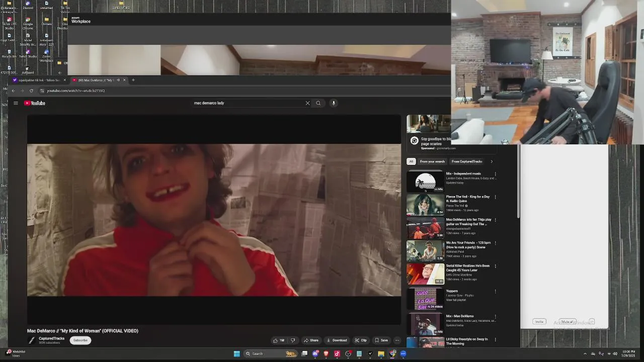Open the Brave browser taskbar icon
Image resolution: width=644 pixels, height=362 pixels.
pyautogui.click(x=326, y=354)
